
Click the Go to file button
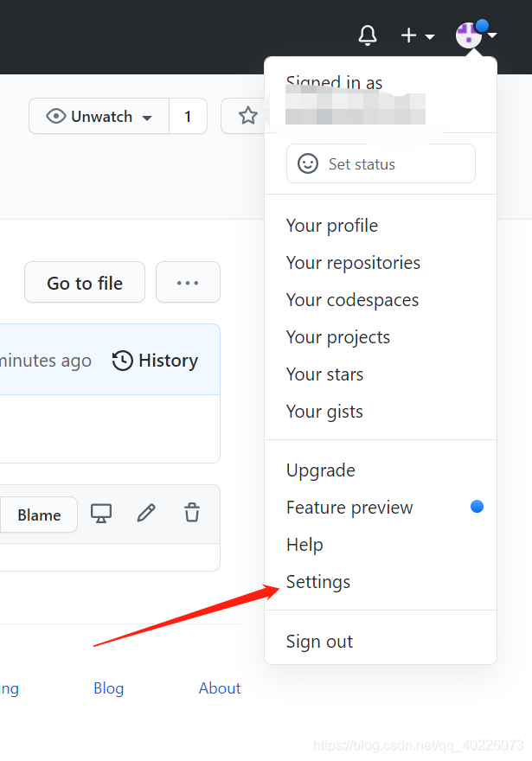tap(85, 283)
